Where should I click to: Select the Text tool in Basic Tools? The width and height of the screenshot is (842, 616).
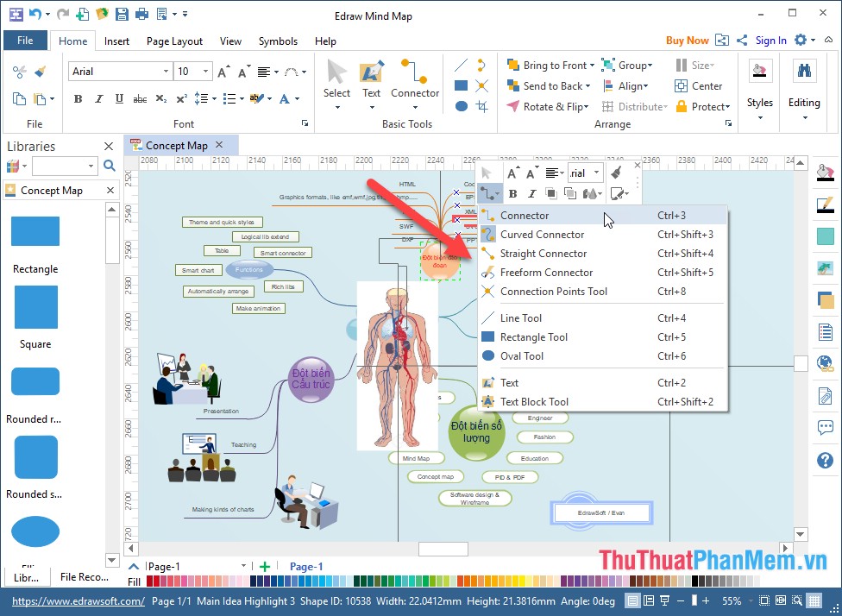point(371,80)
